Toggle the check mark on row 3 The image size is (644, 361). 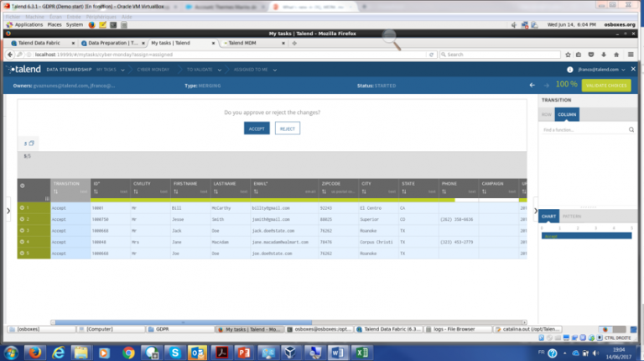(x=22, y=231)
